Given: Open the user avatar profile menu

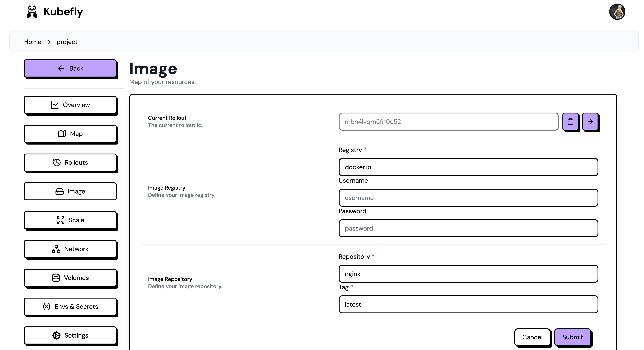Looking at the screenshot, I should point(617,12).
